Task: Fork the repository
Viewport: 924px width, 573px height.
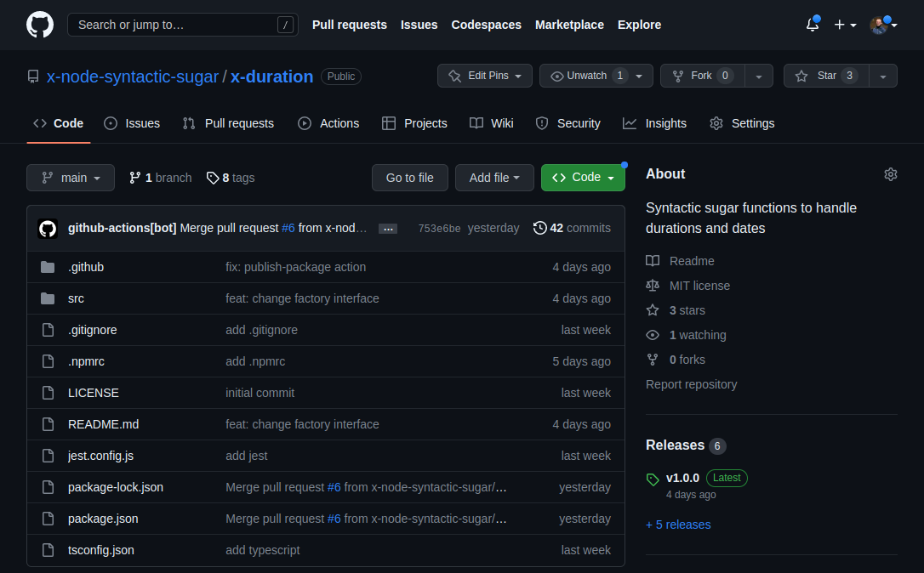Action: tap(703, 76)
